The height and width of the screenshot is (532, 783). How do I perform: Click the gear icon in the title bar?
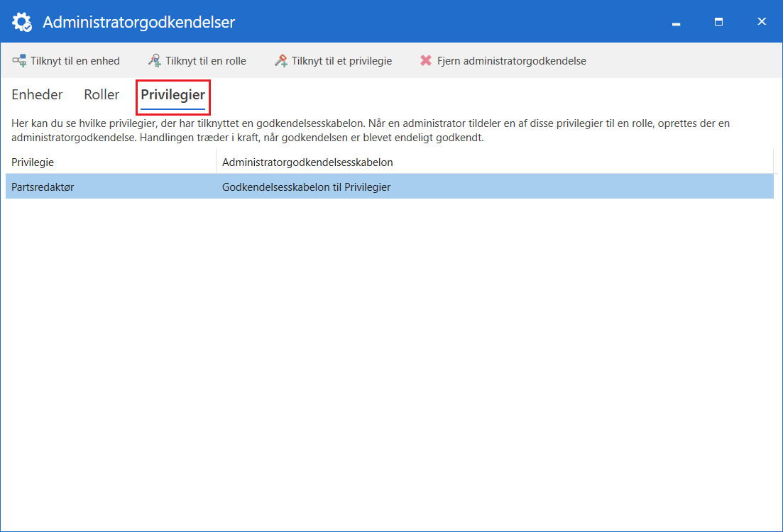click(x=22, y=22)
